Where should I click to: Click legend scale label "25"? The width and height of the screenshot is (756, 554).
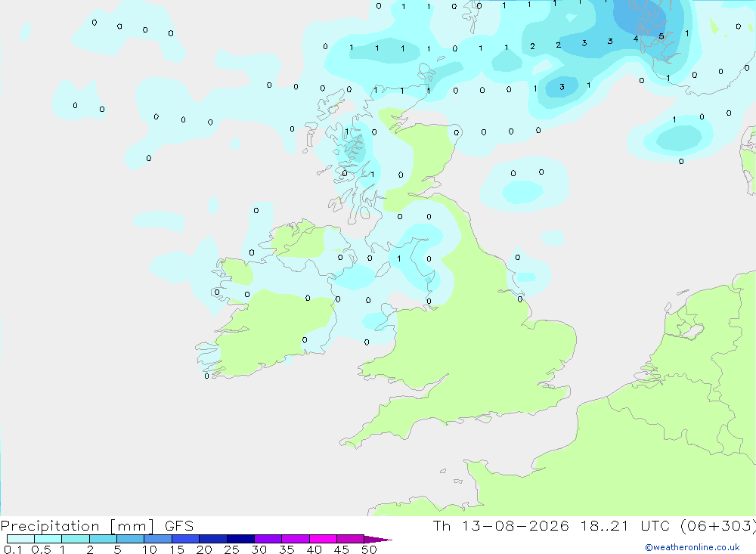pyautogui.click(x=231, y=549)
